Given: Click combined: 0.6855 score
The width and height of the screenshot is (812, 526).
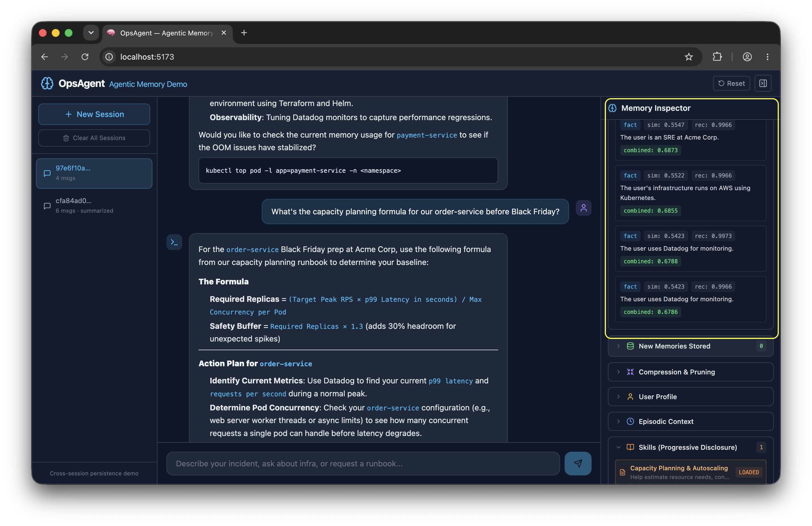Looking at the screenshot, I should [650, 211].
